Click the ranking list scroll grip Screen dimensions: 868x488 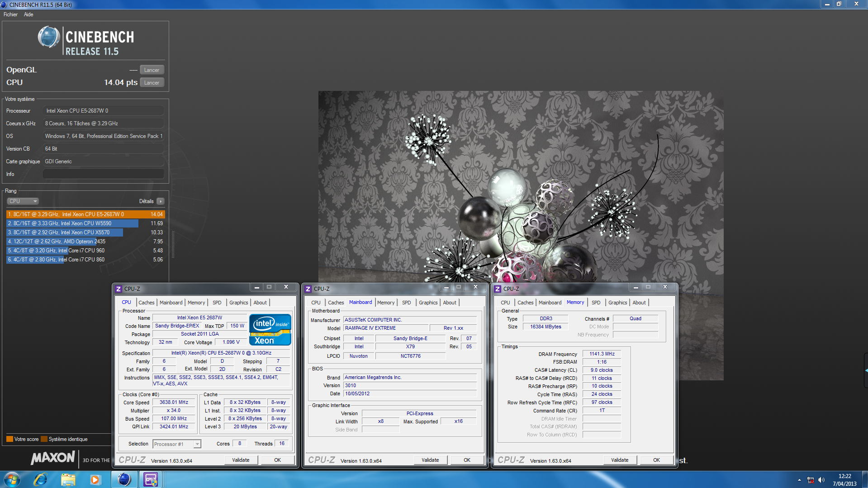coord(173,244)
